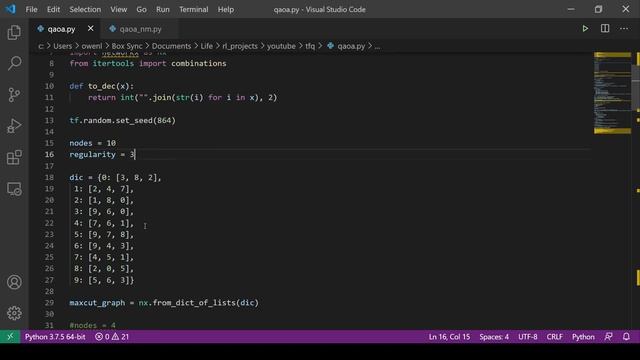Expand Life breadcrumb segment

pos(207,46)
